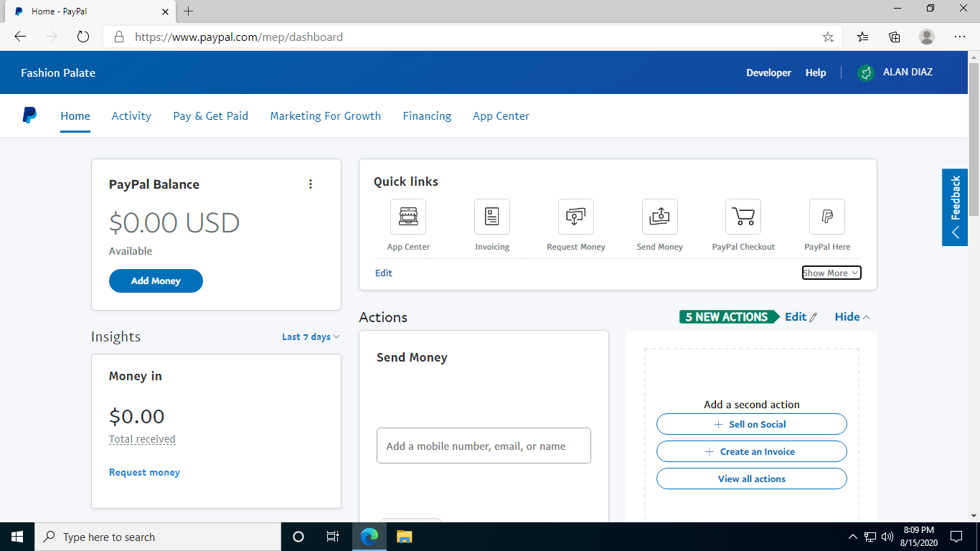The height and width of the screenshot is (551, 980).
Task: Open the browser favorites list icon
Action: (x=863, y=37)
